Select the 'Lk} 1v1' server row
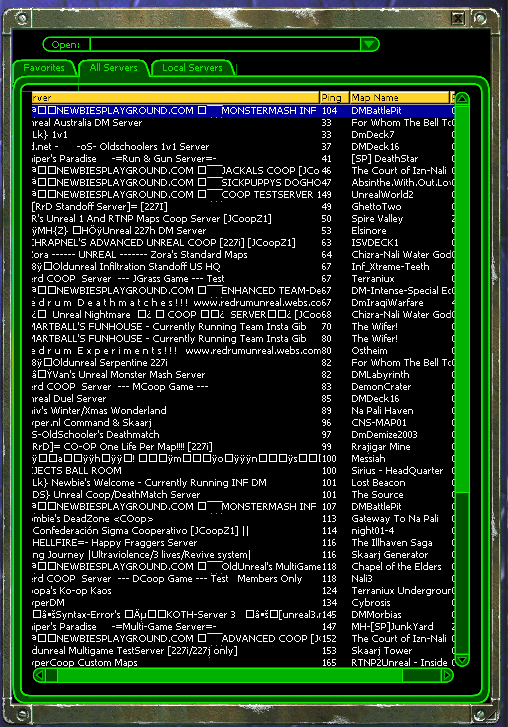 243,135
